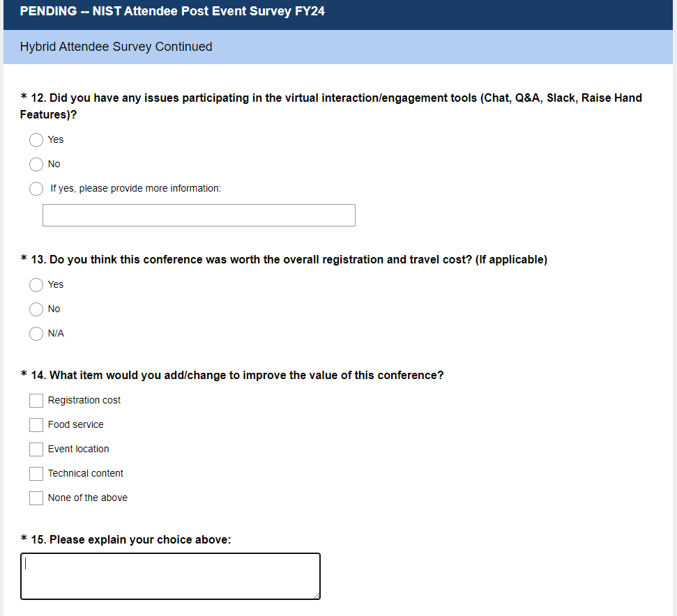Check the Registration cost checkbox

pos(36,400)
